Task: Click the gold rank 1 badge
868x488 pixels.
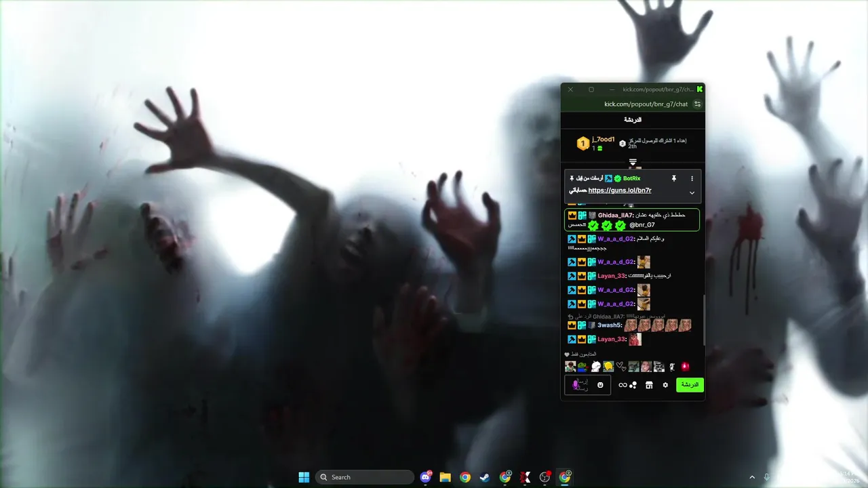Action: pyautogui.click(x=583, y=144)
